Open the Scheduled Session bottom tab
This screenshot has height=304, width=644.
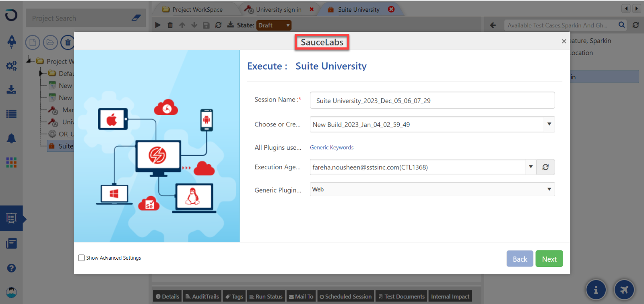click(x=346, y=296)
